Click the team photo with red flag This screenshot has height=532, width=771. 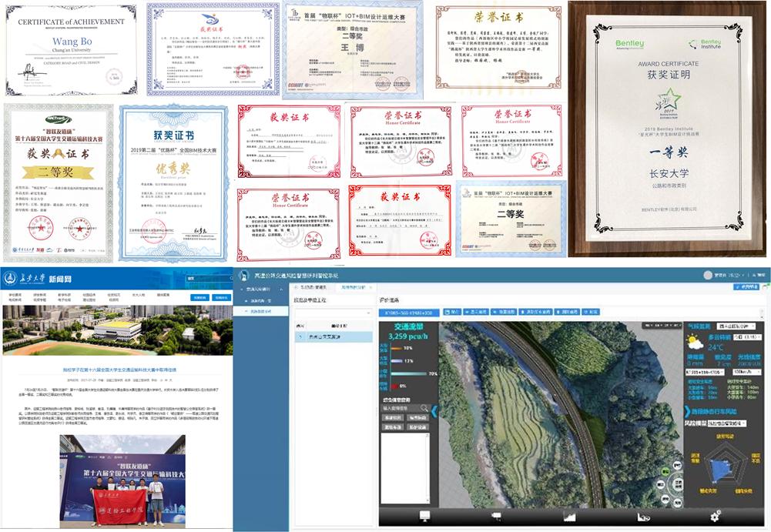122,481
